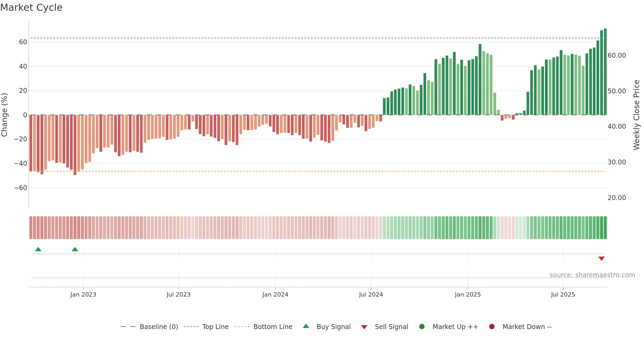Image resolution: width=644 pixels, height=362 pixels.
Task: Click the earliest buy signal triangle on the chart
Action: coord(38,249)
